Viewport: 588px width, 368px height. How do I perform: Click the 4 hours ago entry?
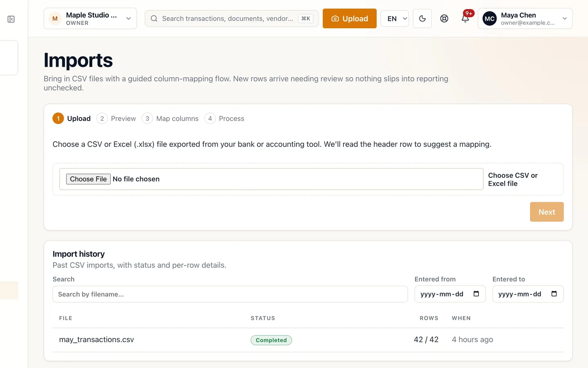[x=472, y=340]
